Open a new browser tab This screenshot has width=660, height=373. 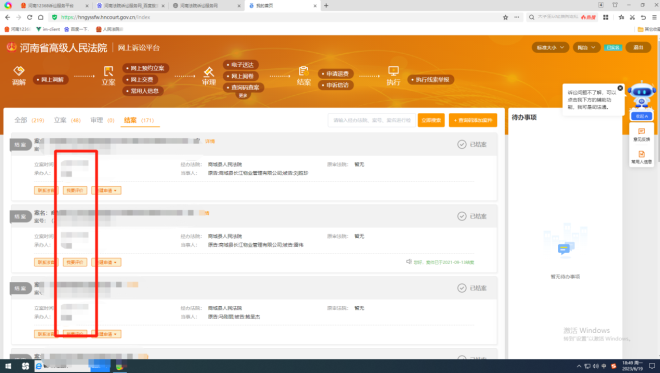(326, 5)
